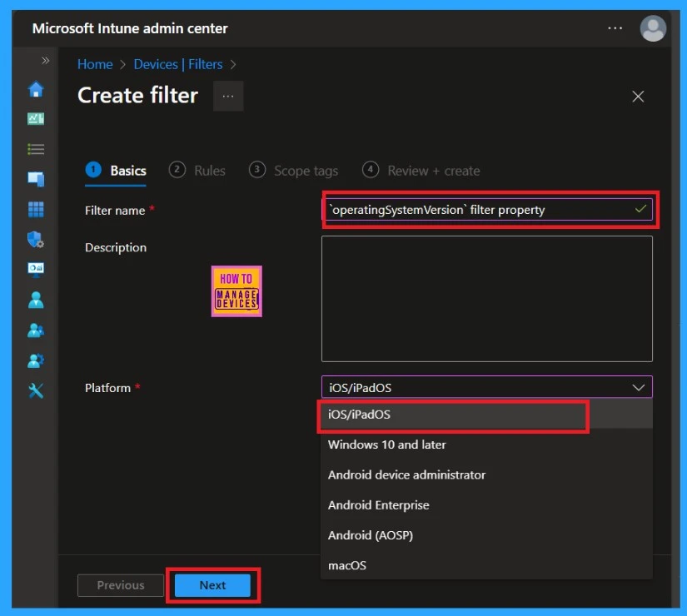Screen dimensions: 687x616
Task: Click the Next button
Action: [212, 585]
